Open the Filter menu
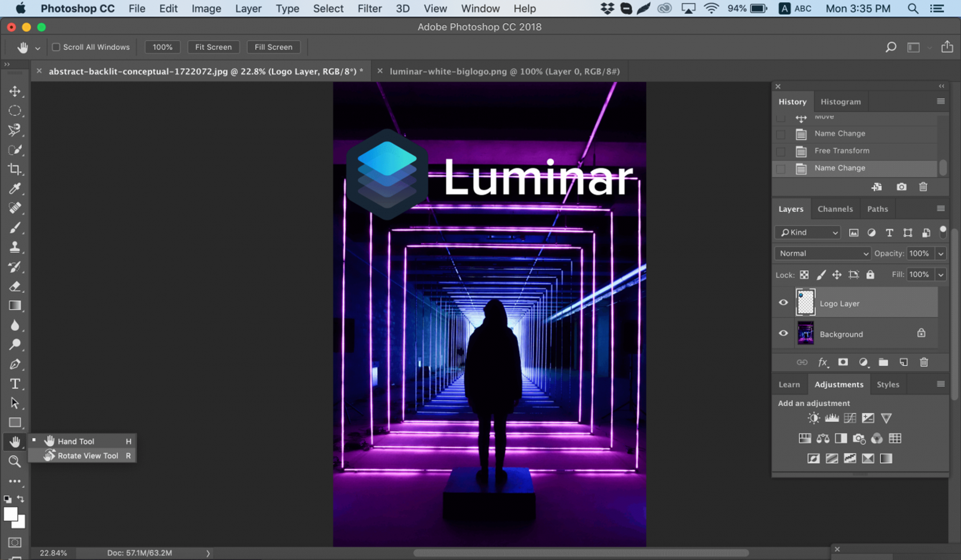Image resolution: width=961 pixels, height=560 pixels. point(370,8)
